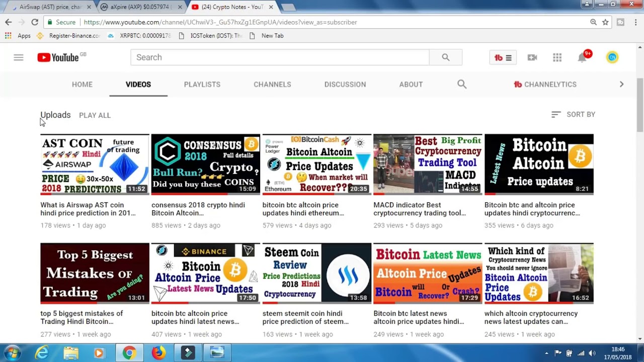Open the Apps bookmarks shortcut
This screenshot has width=644, height=362.
18,36
